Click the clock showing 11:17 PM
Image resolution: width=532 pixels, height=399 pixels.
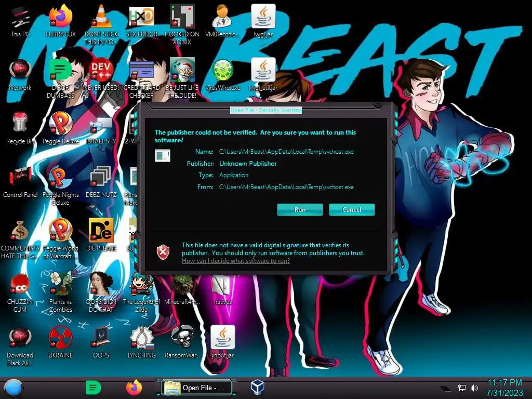tap(504, 388)
